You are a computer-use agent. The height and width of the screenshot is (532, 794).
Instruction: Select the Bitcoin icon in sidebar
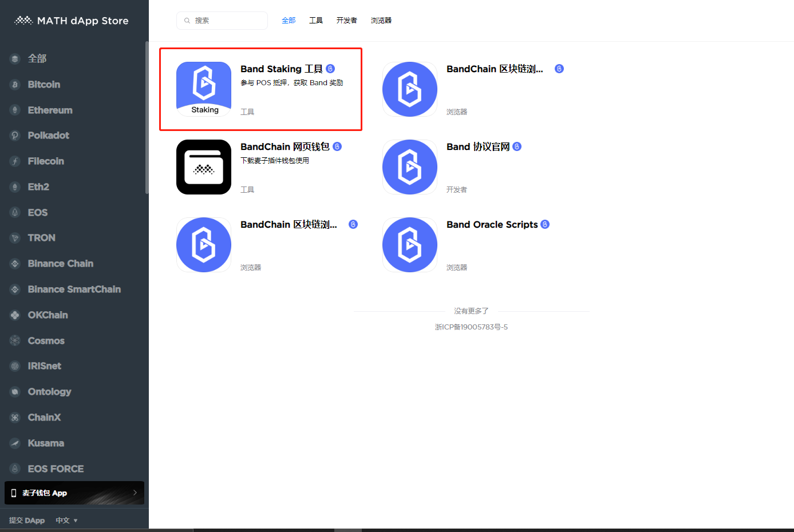(x=15, y=84)
